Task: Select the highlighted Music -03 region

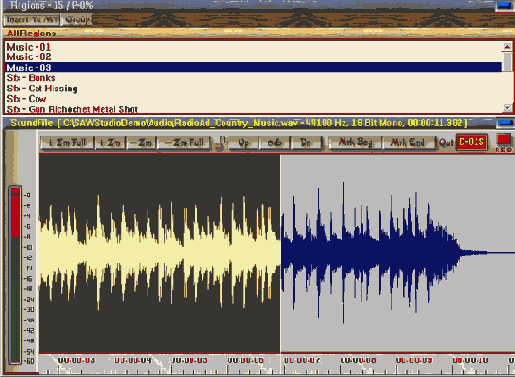Action: coord(253,67)
